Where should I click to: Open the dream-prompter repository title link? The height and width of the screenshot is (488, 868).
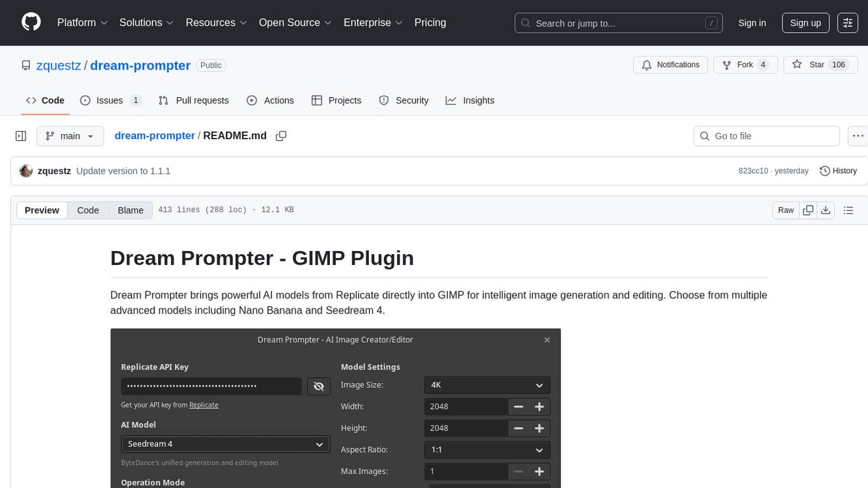click(x=140, y=66)
